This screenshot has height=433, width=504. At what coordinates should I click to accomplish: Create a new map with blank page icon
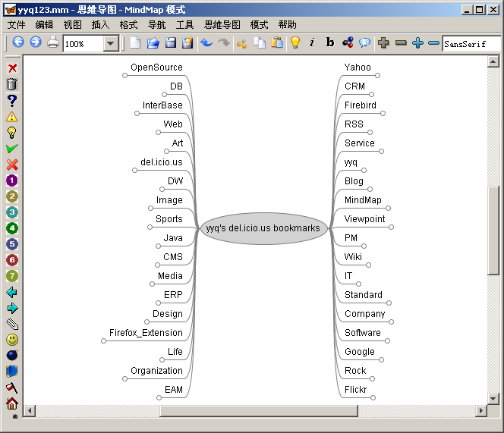coord(135,42)
